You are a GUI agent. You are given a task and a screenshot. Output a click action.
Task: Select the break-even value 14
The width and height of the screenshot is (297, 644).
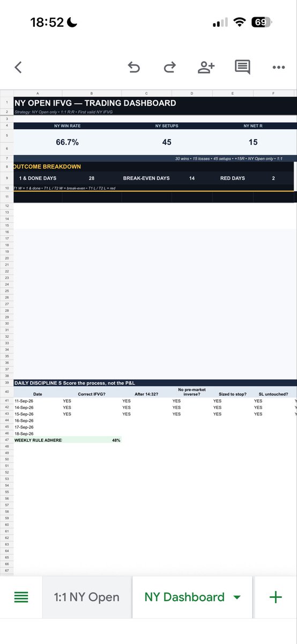pyautogui.click(x=192, y=178)
